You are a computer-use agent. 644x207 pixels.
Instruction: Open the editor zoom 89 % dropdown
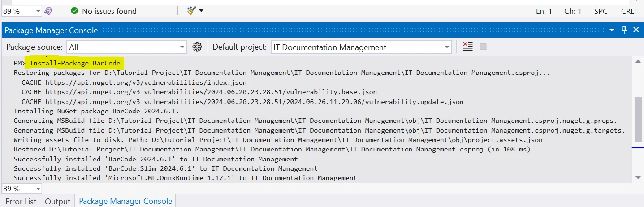[x=37, y=11]
